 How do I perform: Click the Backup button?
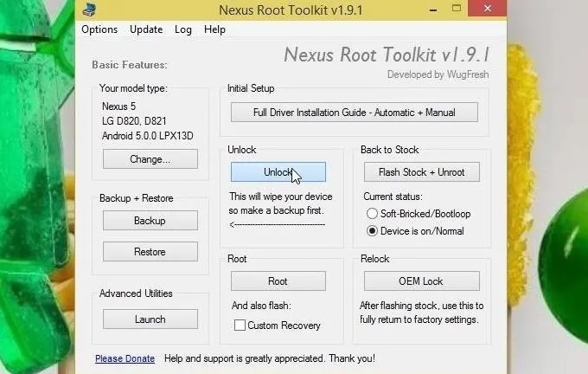point(150,221)
